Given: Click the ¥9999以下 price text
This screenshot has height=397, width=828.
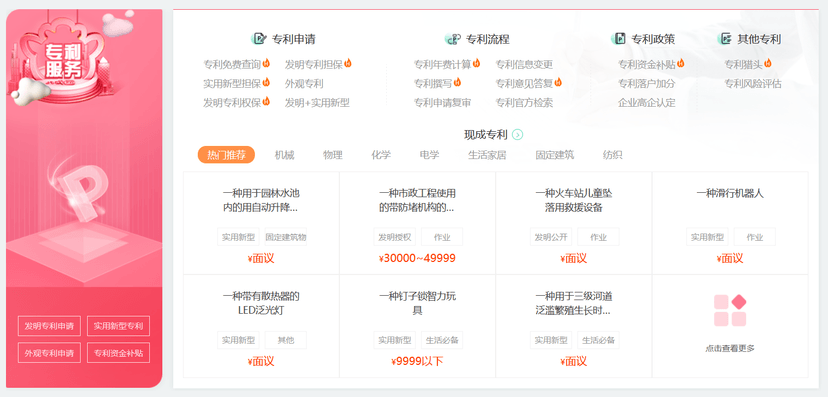Looking at the screenshot, I should [x=417, y=362].
